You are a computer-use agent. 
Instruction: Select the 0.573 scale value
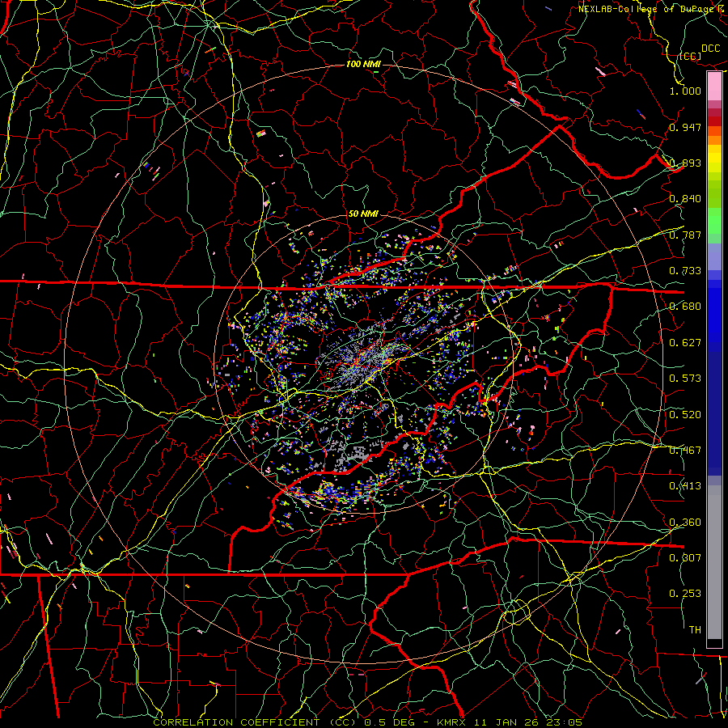[685, 379]
